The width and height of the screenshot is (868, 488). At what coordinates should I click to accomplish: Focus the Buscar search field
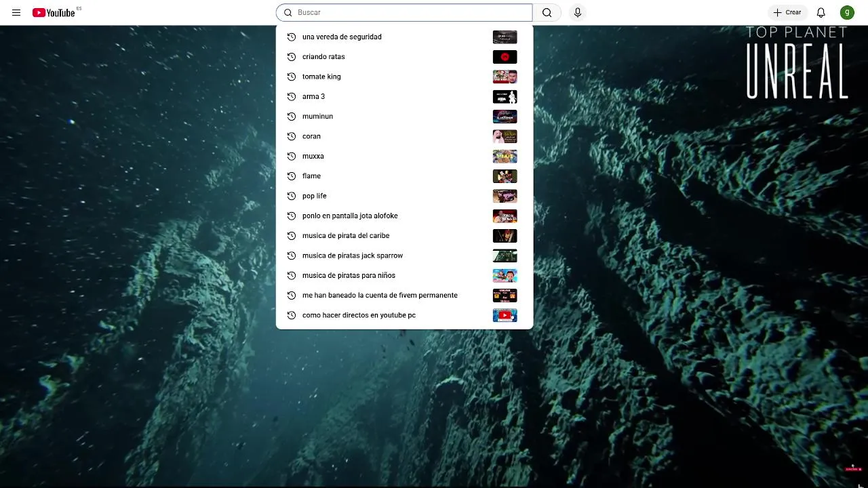(x=404, y=12)
